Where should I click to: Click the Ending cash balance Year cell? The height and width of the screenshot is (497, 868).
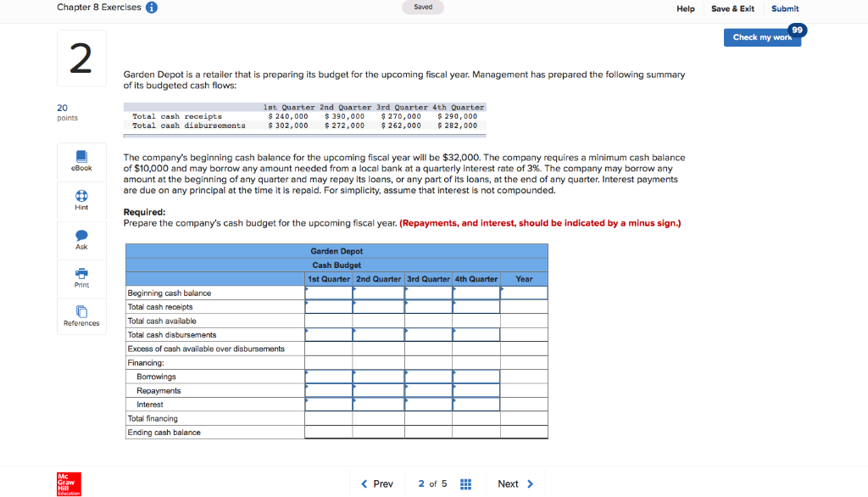coord(525,432)
